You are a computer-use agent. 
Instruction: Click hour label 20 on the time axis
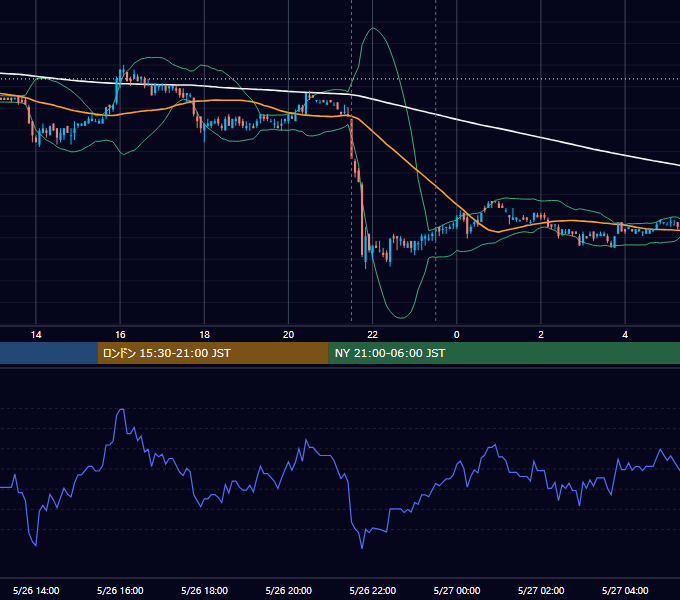[x=288, y=335]
